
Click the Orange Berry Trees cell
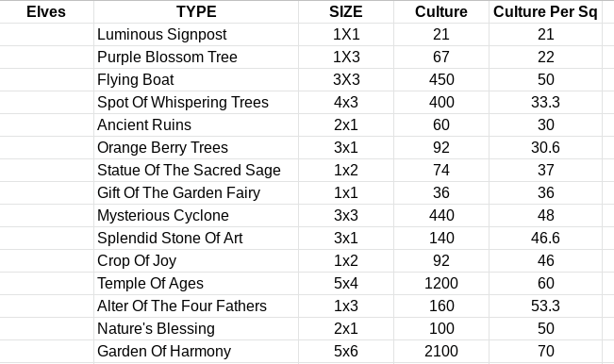pos(196,148)
